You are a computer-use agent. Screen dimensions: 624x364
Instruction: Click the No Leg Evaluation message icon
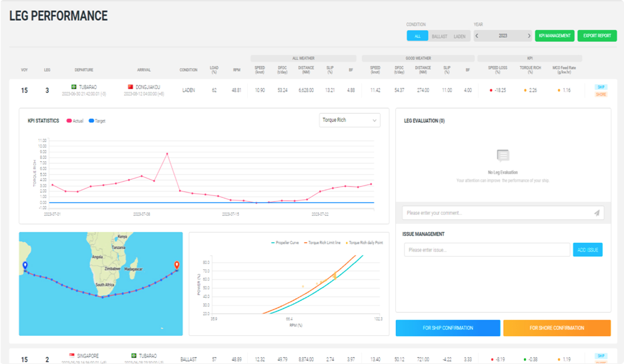503,156
